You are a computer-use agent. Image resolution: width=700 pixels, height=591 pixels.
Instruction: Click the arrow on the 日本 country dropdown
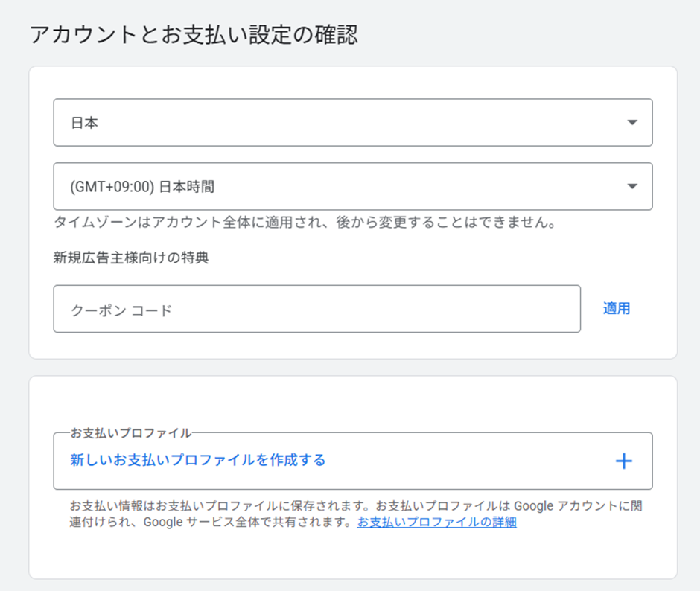pos(632,123)
